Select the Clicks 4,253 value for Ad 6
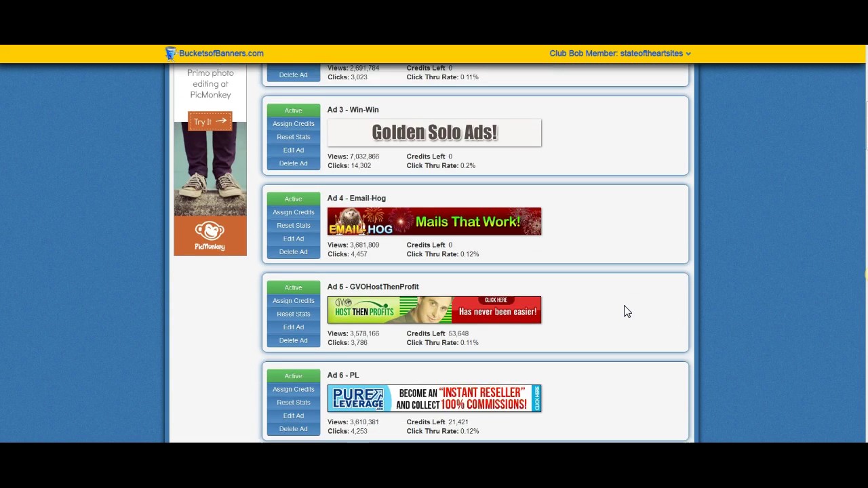868x488 pixels. coord(359,431)
